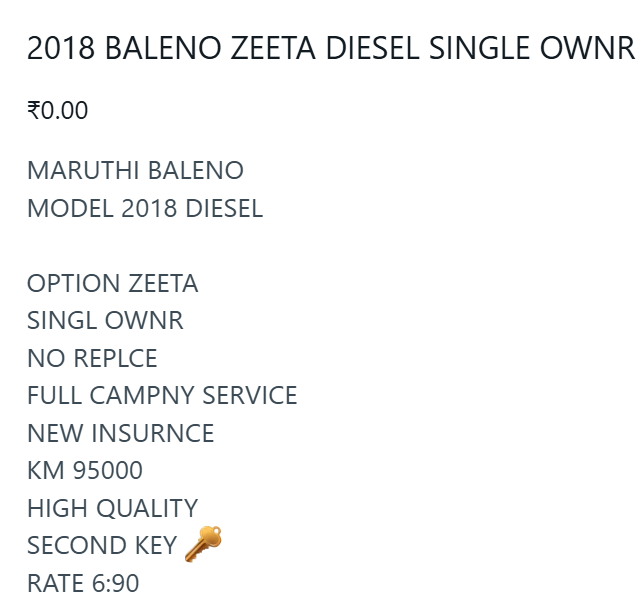This screenshot has height=607, width=642.
Task: Click the HIGH QUALITY text
Action: (113, 508)
